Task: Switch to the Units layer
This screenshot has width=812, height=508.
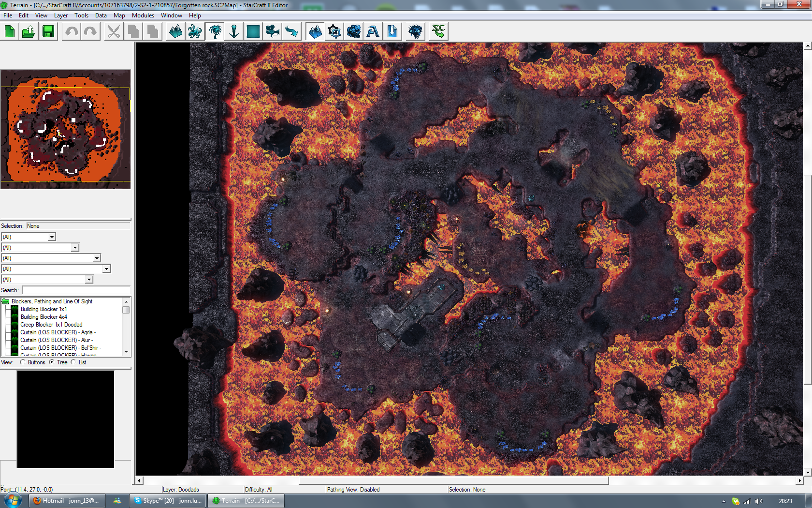Action: point(195,32)
